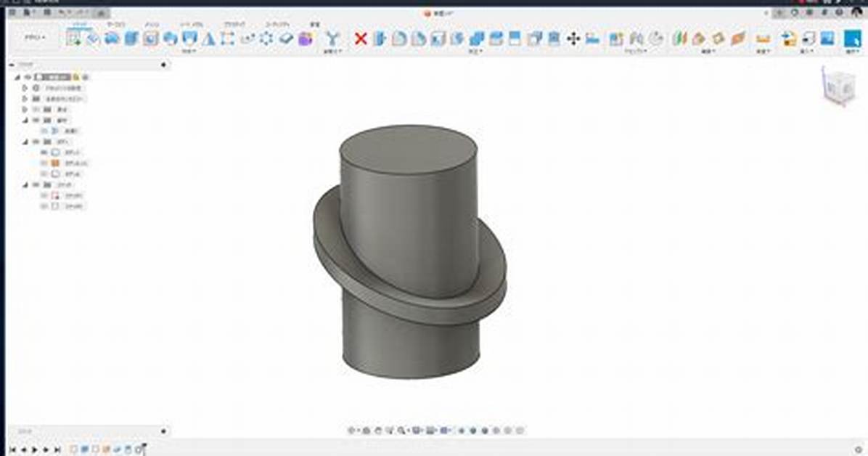The height and width of the screenshot is (456, 868).
Task: Switch to the Sheet Metal toolbar tab
Action: pos(192,25)
